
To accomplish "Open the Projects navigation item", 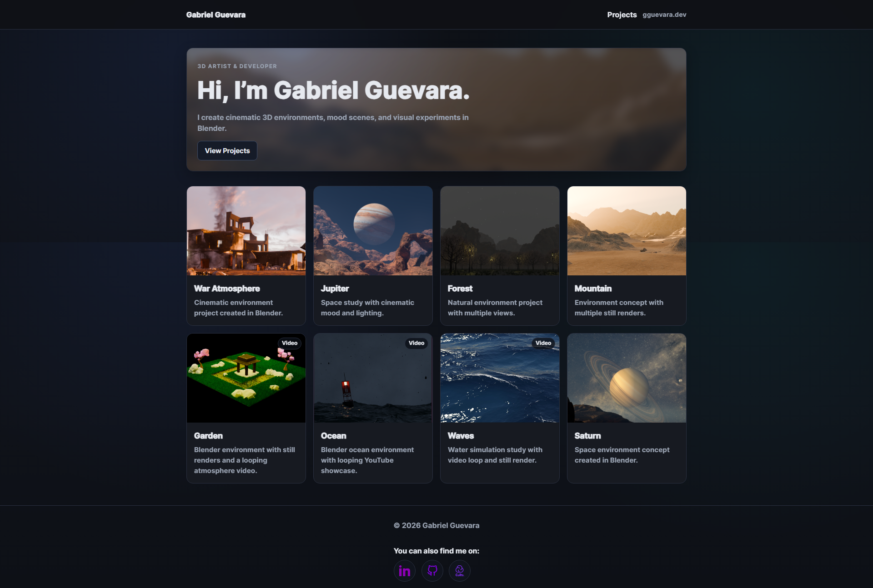I will coord(622,15).
